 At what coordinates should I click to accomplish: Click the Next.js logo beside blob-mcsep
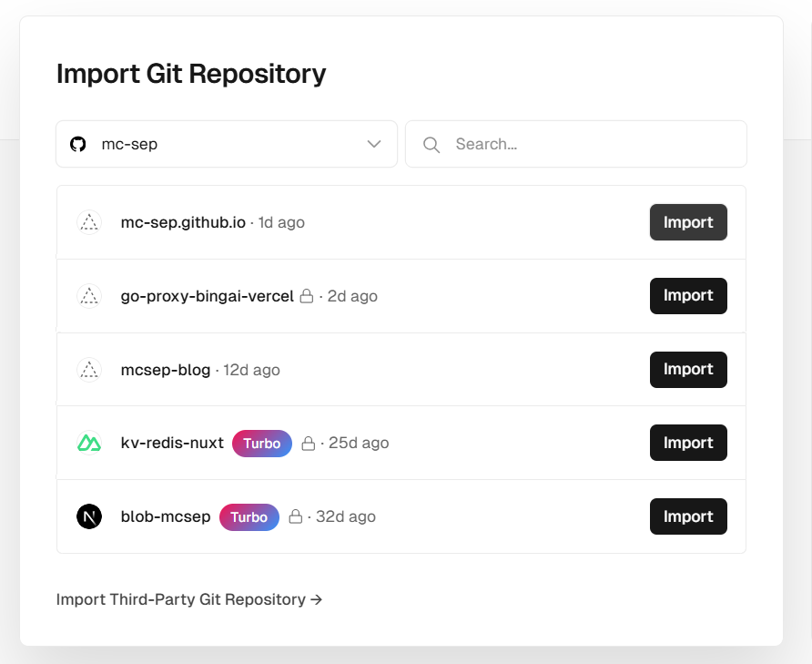89,516
